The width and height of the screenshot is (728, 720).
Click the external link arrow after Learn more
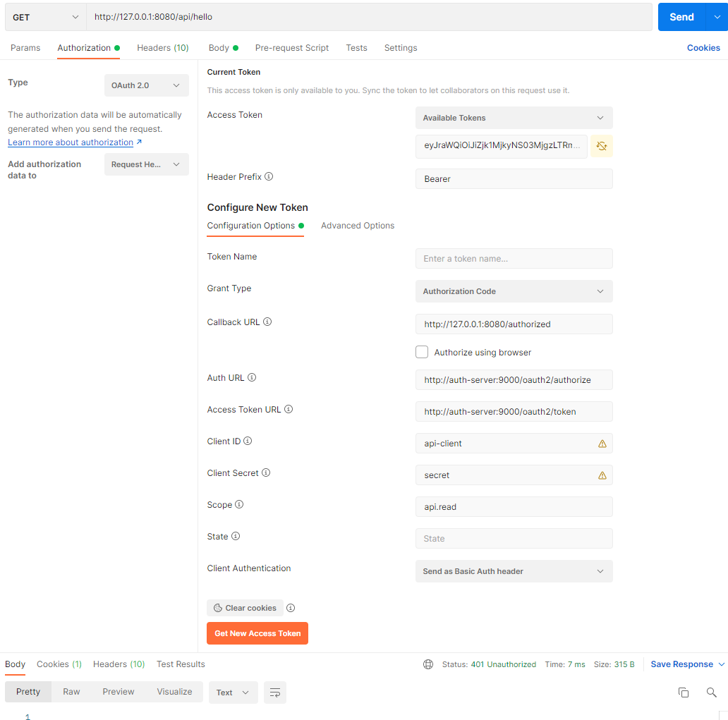[139, 142]
